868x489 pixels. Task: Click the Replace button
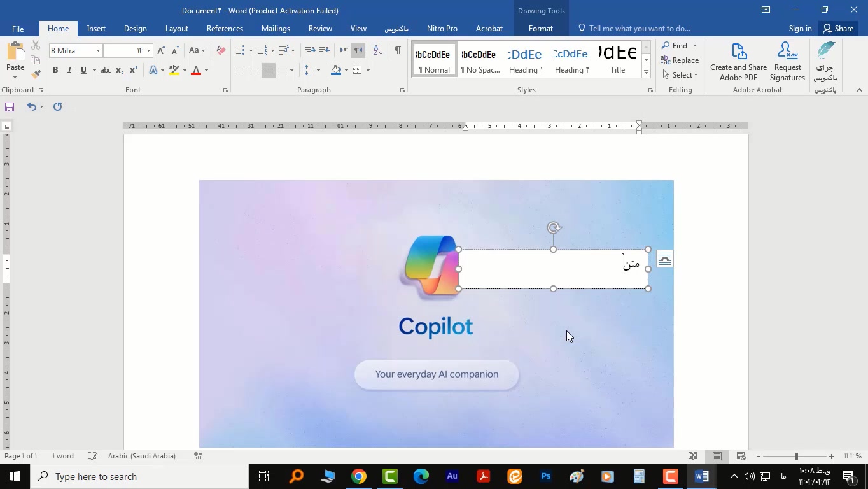[680, 60]
